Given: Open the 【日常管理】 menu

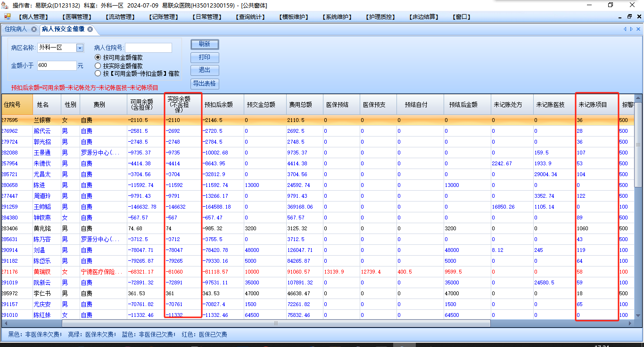Looking at the screenshot, I should (208, 17).
